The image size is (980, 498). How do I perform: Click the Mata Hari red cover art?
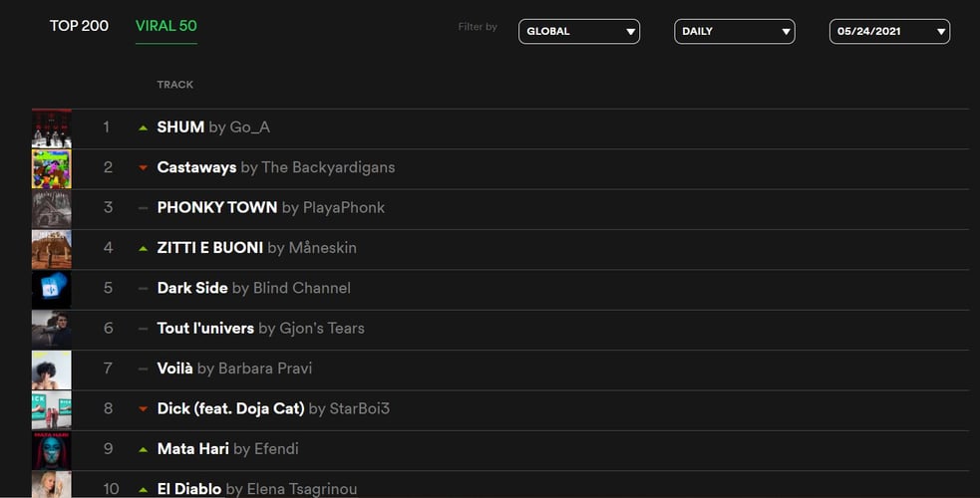coord(52,450)
